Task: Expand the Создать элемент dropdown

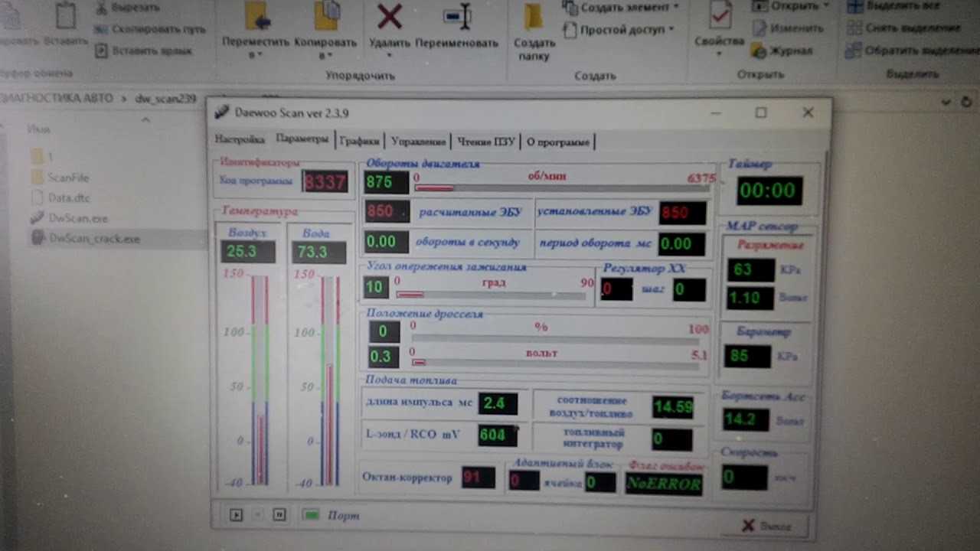Action: 675,7
